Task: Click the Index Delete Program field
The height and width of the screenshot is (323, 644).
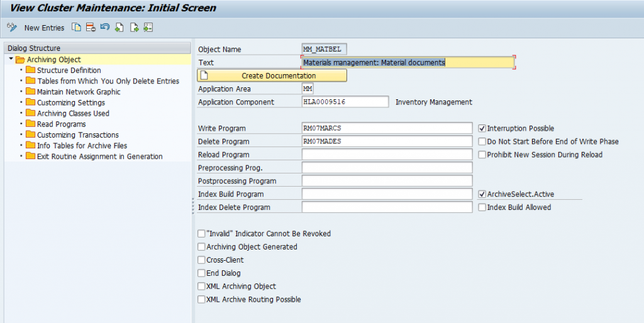Action: 387,207
